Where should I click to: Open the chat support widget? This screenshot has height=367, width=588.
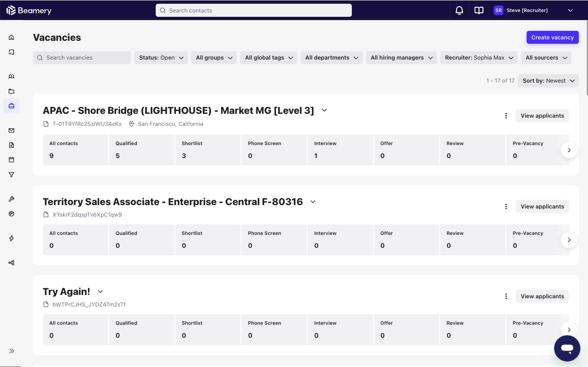click(x=567, y=348)
